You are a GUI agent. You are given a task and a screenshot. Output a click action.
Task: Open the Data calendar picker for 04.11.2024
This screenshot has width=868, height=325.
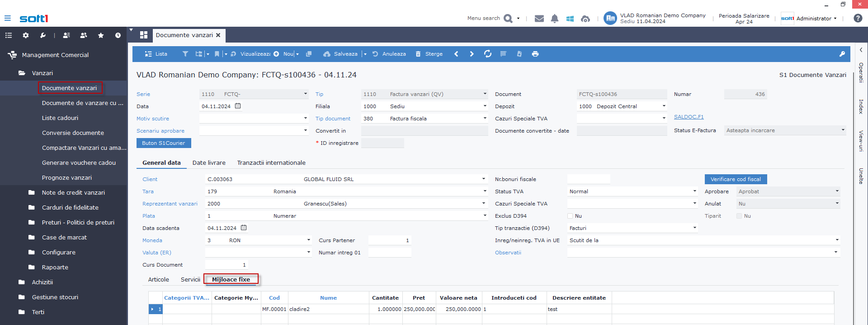[x=238, y=106]
